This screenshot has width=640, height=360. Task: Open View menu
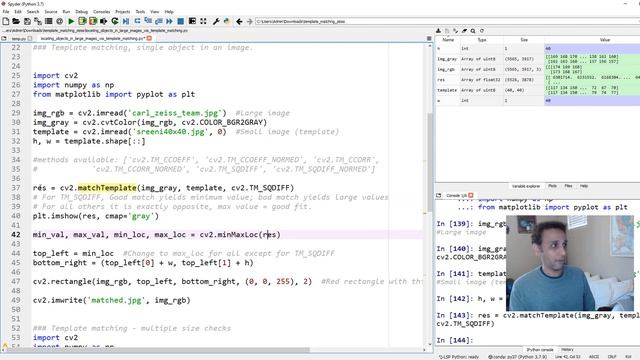(x=155, y=12)
